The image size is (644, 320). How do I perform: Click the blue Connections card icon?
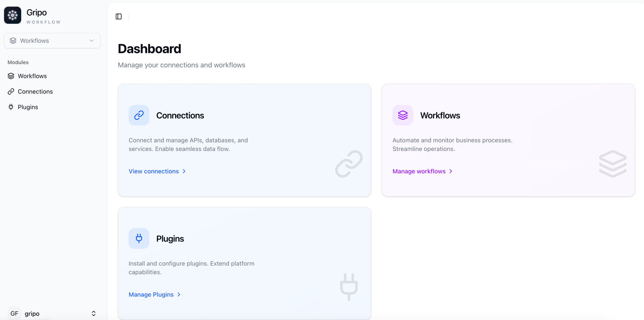(x=139, y=115)
